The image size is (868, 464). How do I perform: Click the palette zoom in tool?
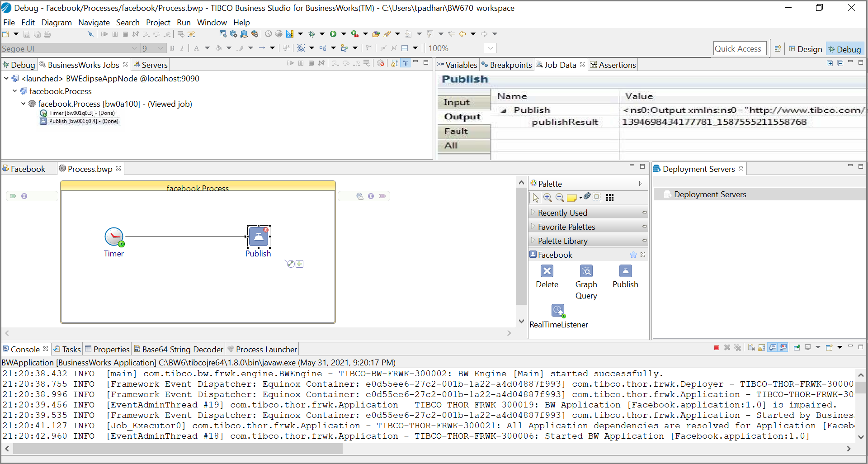point(547,198)
